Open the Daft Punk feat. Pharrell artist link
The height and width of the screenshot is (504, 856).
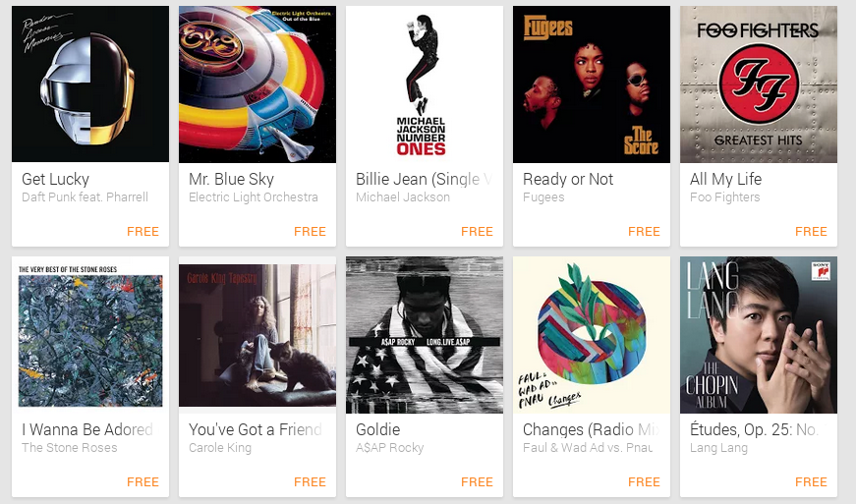85,196
